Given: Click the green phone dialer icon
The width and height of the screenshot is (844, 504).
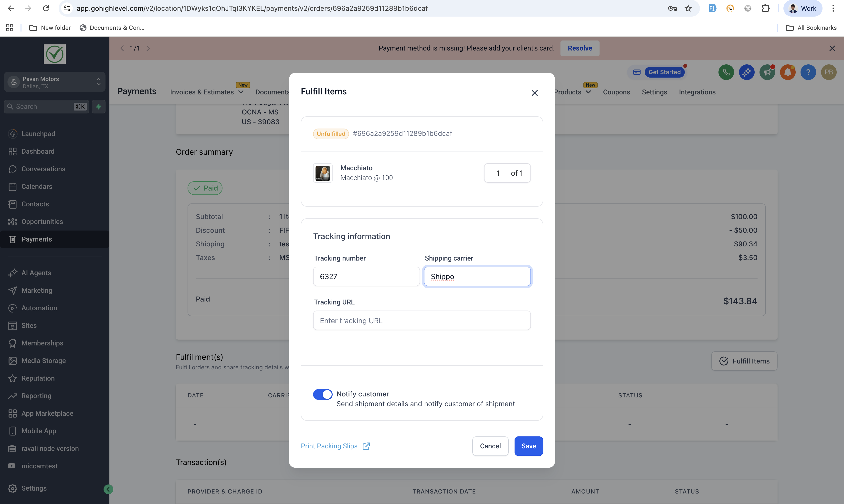Looking at the screenshot, I should point(726,72).
